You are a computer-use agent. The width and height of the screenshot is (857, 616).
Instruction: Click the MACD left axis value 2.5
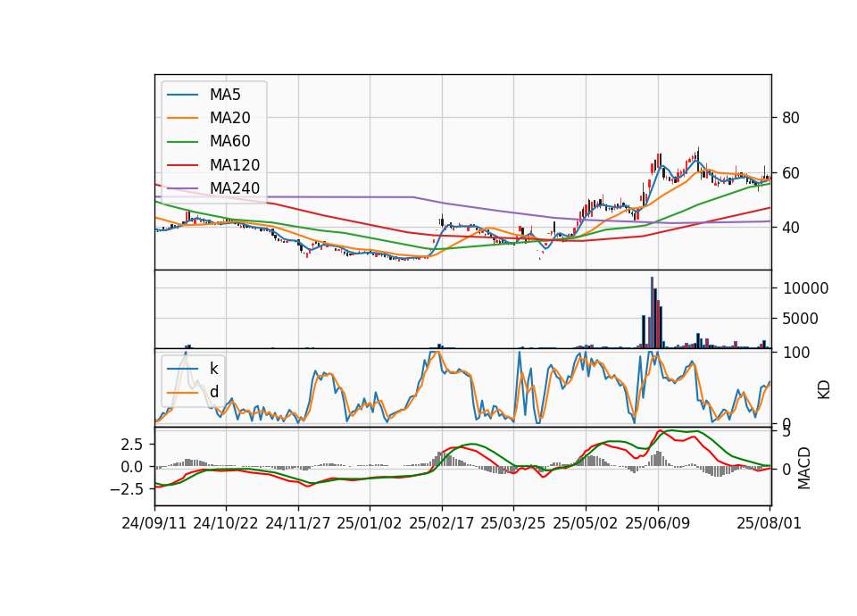pos(132,445)
